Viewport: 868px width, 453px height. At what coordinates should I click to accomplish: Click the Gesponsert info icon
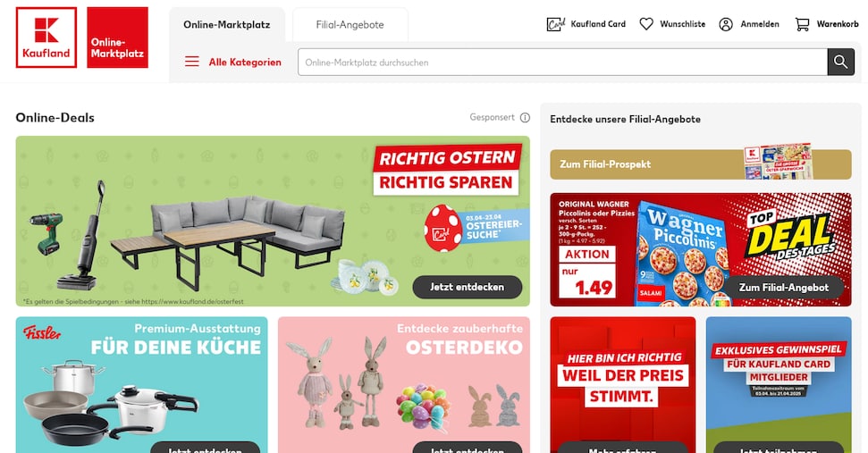click(x=525, y=117)
